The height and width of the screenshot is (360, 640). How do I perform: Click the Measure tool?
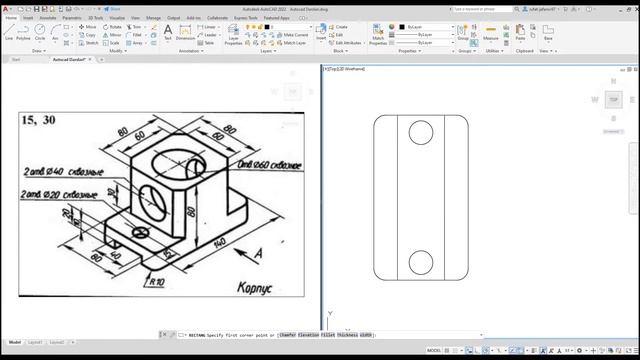[491, 32]
